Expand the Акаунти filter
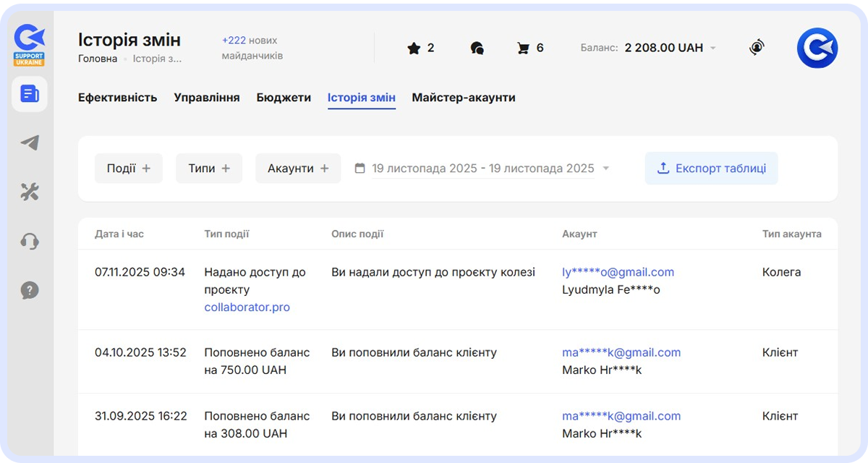868x463 pixels. [x=298, y=169]
